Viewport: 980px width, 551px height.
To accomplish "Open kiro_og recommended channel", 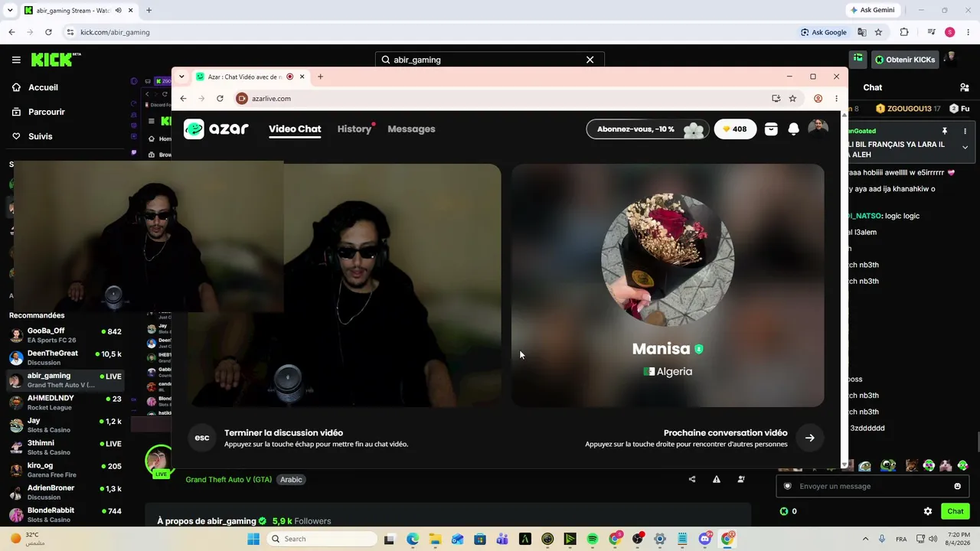I will pos(65,470).
